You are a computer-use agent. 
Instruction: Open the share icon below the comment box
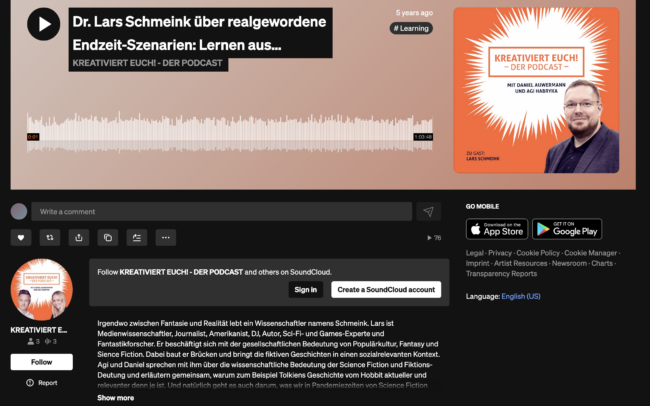pyautogui.click(x=79, y=238)
